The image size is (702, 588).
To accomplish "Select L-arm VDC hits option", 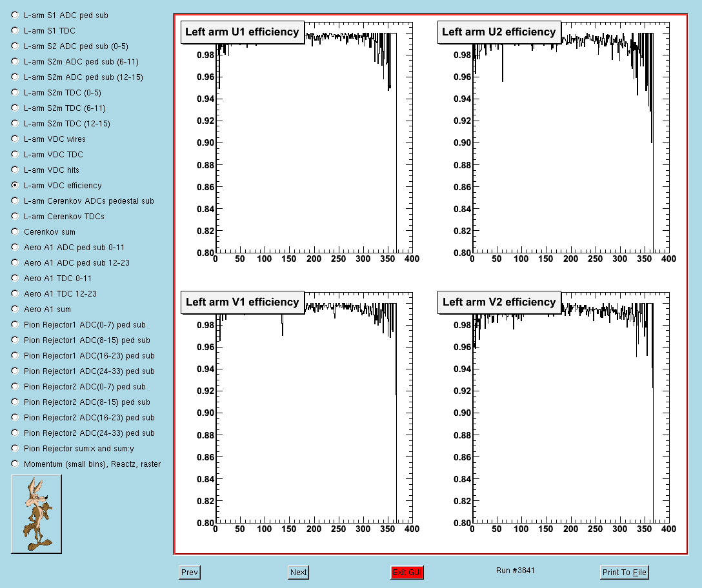I will (15, 170).
